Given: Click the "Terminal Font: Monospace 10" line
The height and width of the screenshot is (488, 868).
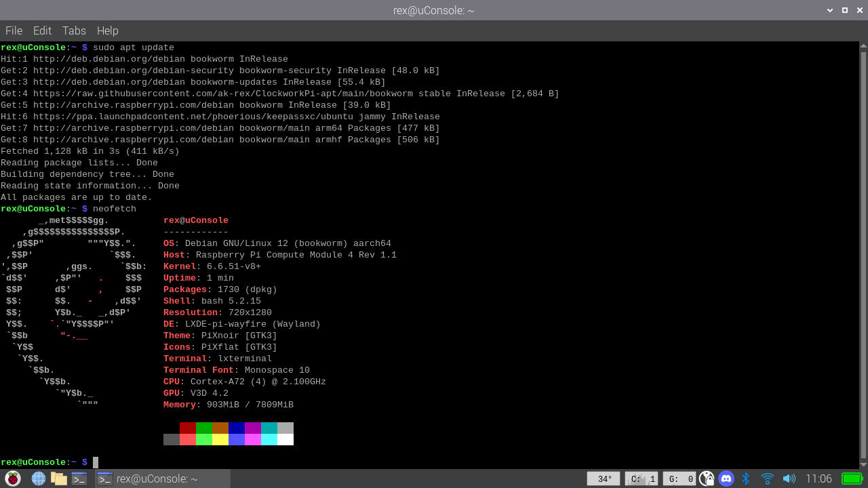Looking at the screenshot, I should 237,370.
